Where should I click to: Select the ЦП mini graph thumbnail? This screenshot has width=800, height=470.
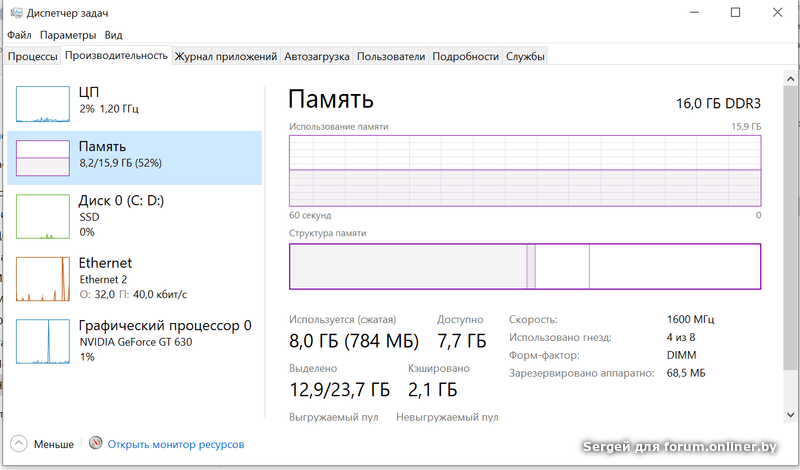click(x=43, y=104)
